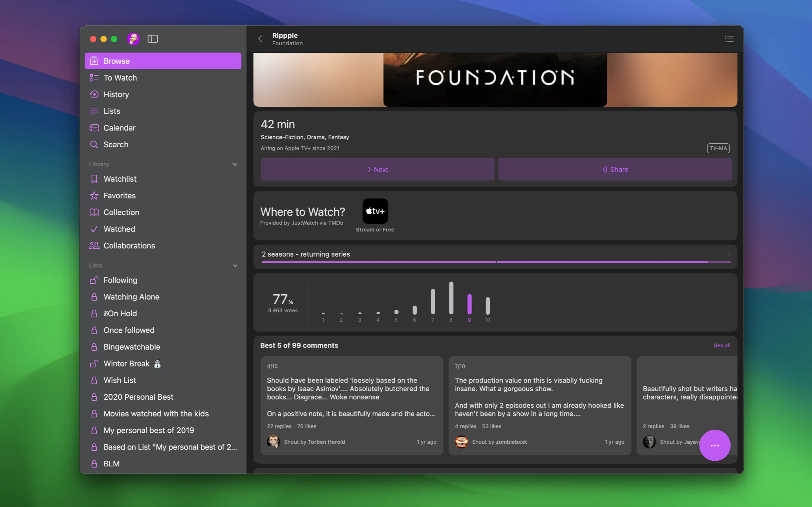Screen dimensions: 812x507
Task: Click the purple floating more-options button
Action: tap(714, 445)
